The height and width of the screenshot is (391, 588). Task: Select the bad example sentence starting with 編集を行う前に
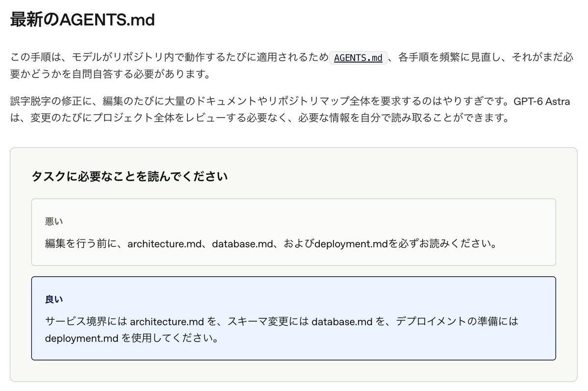271,243
